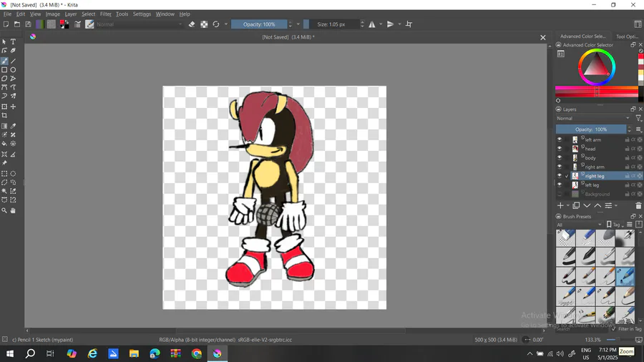Select the Text tool in toolbox
Screen dimensions: 644x362
(x=13, y=41)
